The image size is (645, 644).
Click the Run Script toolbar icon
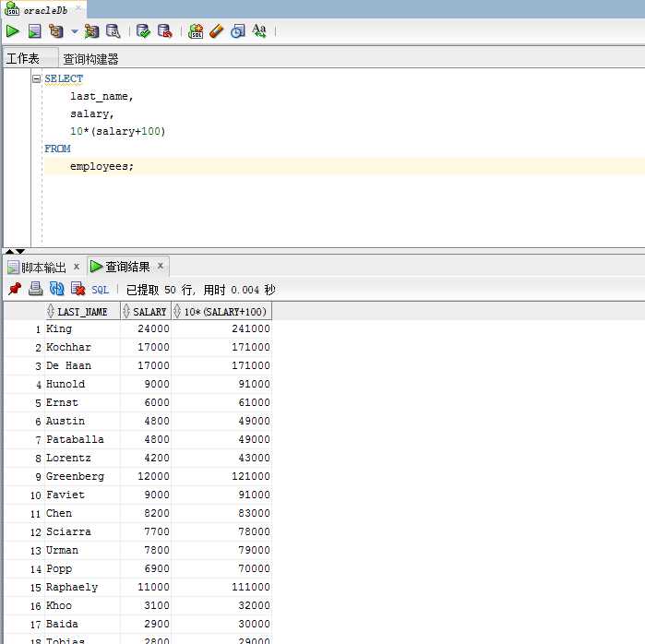click(34, 30)
